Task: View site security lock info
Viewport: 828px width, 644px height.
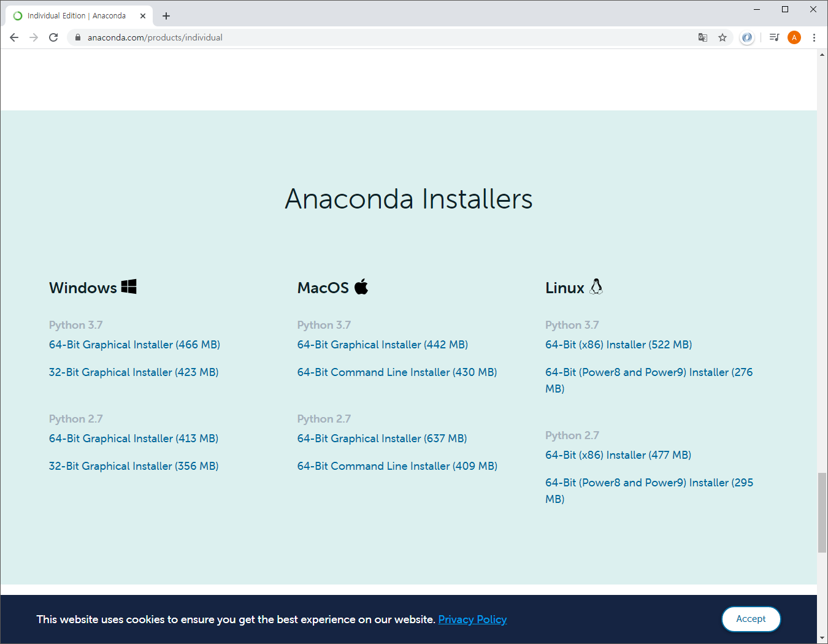Action: (78, 37)
